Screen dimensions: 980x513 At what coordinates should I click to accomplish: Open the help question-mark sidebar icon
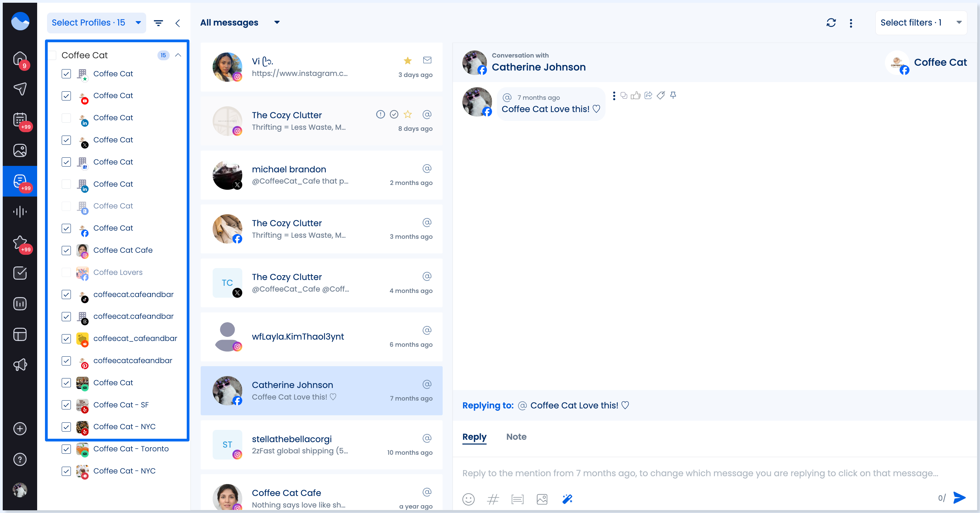[20, 460]
